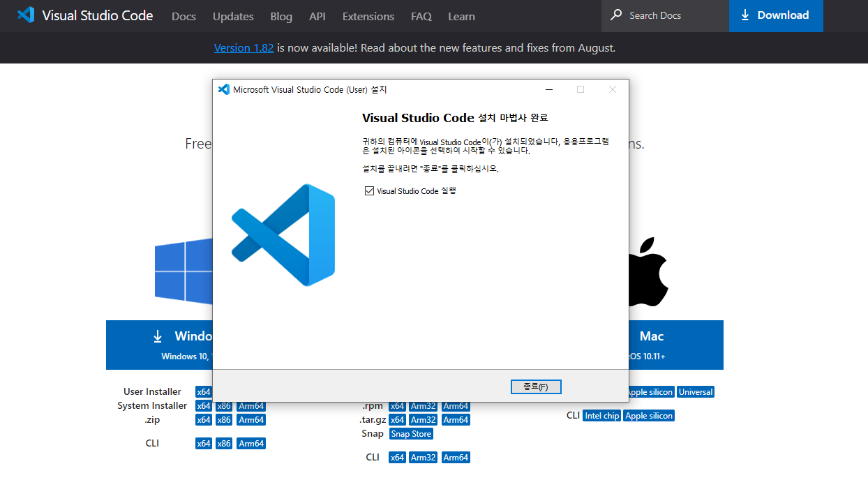Open the API navigation item
Screen dimensions: 868x480
pyautogui.click(x=317, y=16)
